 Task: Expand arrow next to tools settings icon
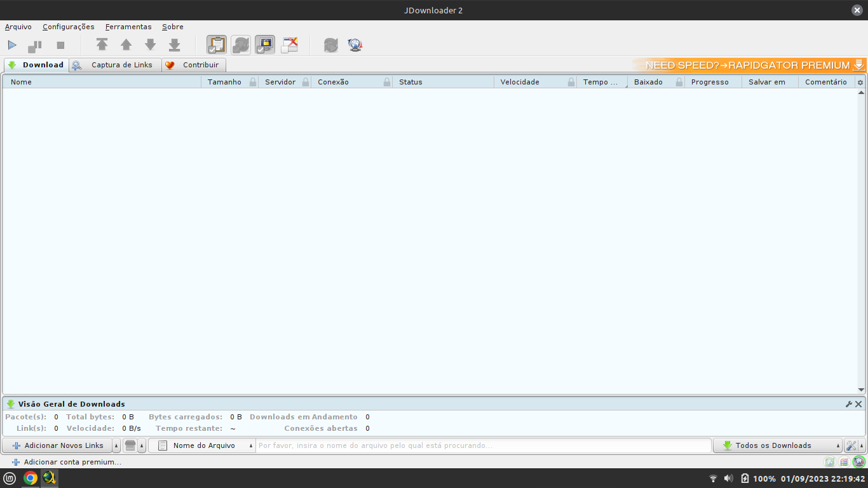(862, 445)
